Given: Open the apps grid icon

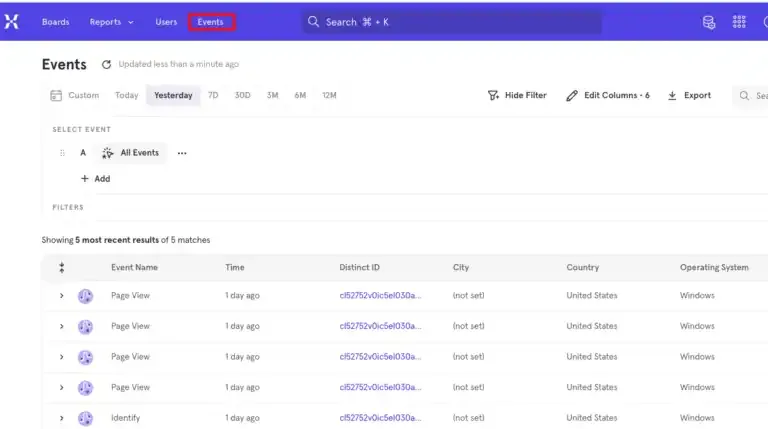Looking at the screenshot, I should pyautogui.click(x=739, y=22).
